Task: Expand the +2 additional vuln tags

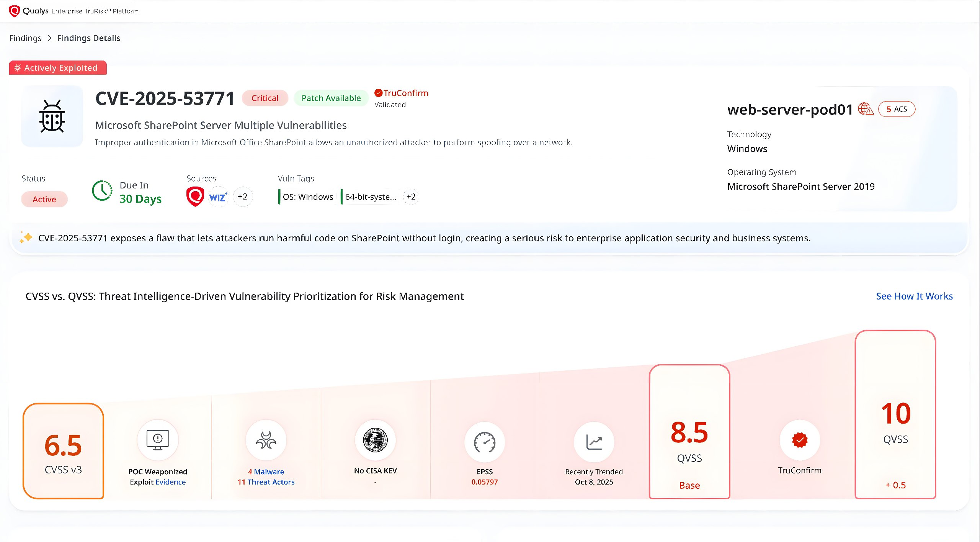Action: [411, 197]
